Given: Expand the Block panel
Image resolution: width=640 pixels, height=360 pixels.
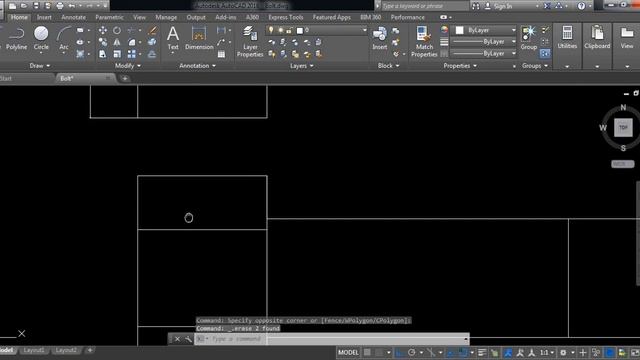Looking at the screenshot, I should (x=388, y=66).
